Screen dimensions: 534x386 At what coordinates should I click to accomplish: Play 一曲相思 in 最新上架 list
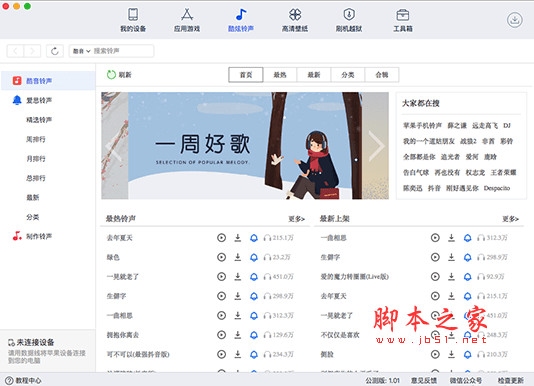[x=435, y=238]
